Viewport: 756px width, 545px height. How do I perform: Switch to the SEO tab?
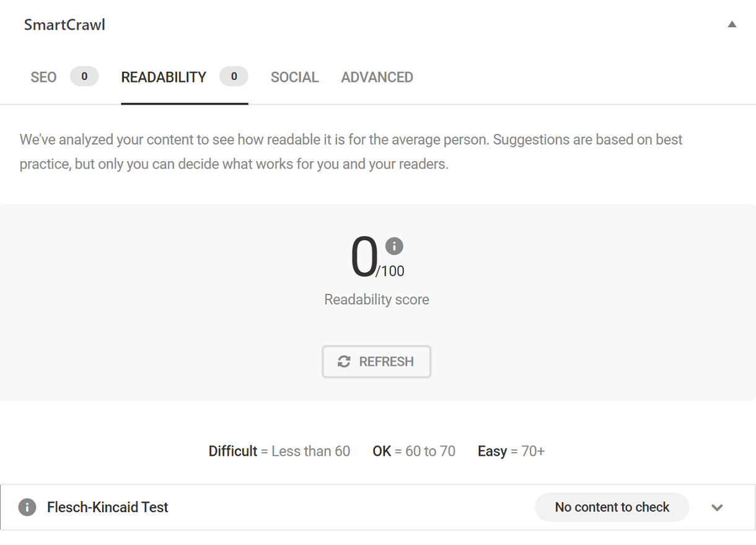[43, 78]
